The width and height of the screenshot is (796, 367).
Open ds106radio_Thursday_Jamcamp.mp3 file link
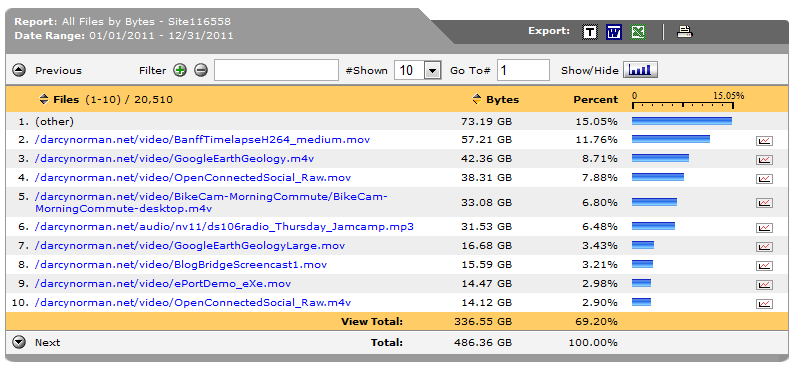[224, 226]
